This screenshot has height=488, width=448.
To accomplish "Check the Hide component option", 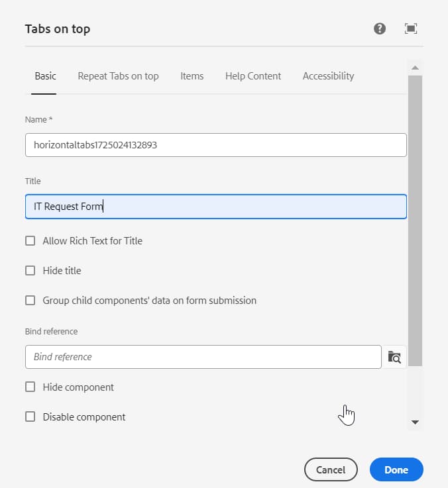I will click(30, 387).
